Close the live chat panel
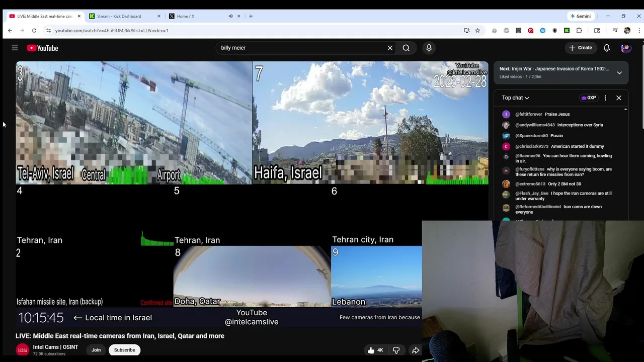The image size is (644, 362). [619, 98]
